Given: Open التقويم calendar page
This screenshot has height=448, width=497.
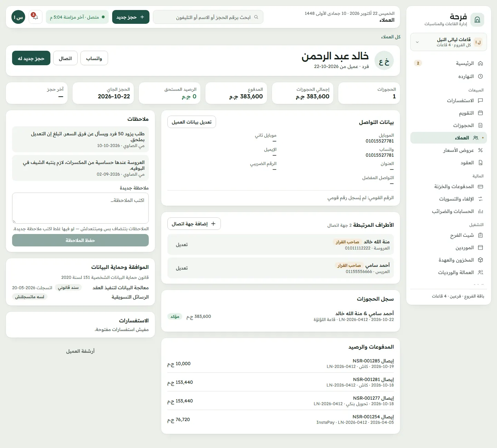Looking at the screenshot, I should click(449, 113).
